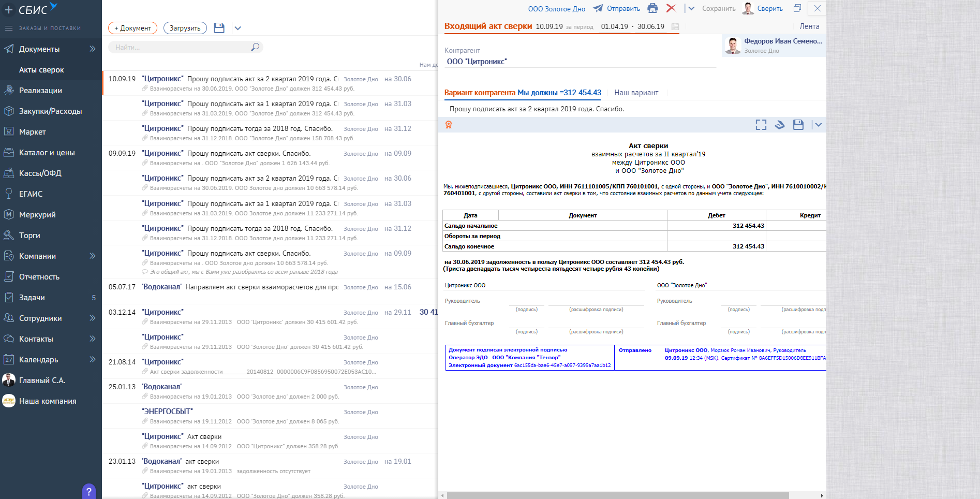Viewport: 980px width, 499px height.
Task: Expand the Компании submenu arrow
Action: point(93,256)
